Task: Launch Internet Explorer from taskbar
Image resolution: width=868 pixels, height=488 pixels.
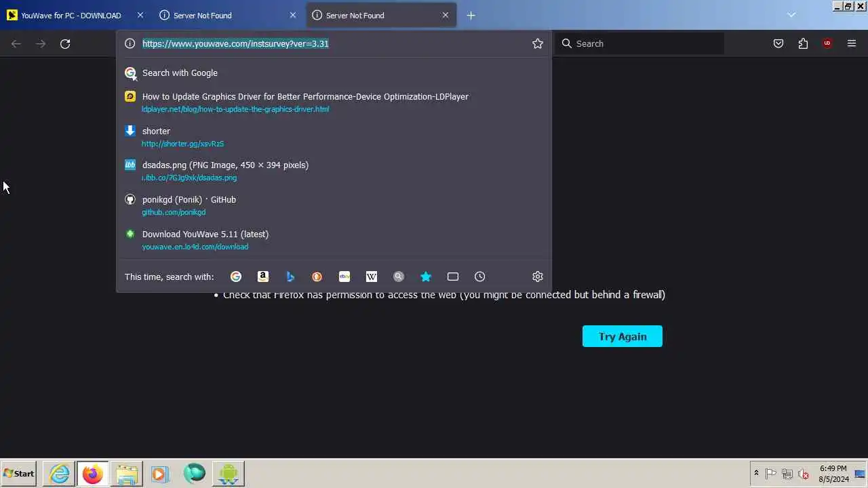Action: coord(60,474)
